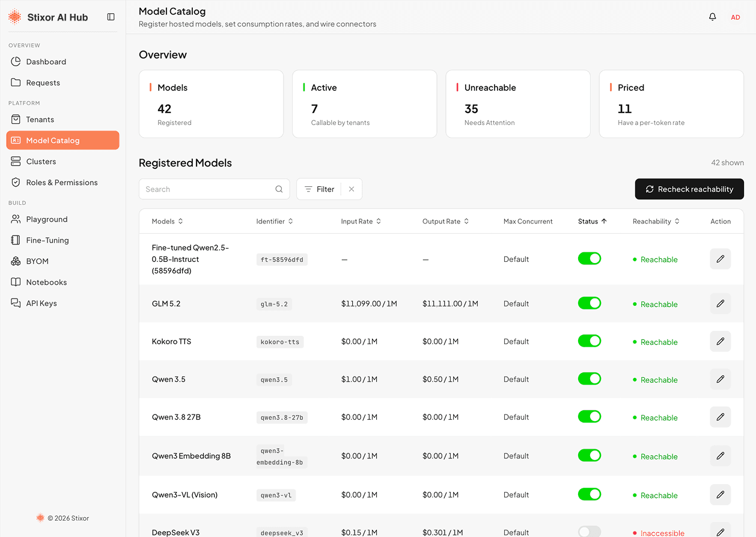Sort by Output Rate column
756x537 pixels.
pos(446,221)
